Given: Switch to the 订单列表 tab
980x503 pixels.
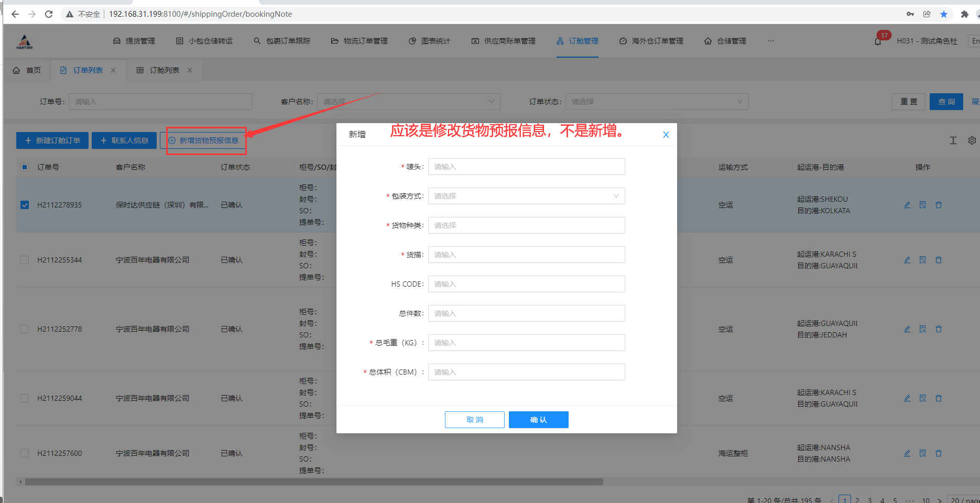Looking at the screenshot, I should click(x=88, y=70).
